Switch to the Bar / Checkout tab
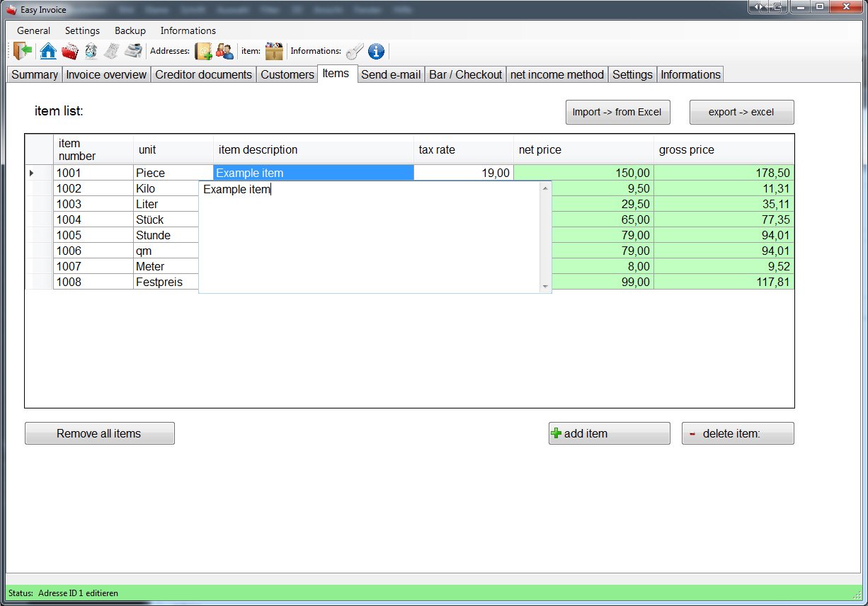 (x=465, y=74)
